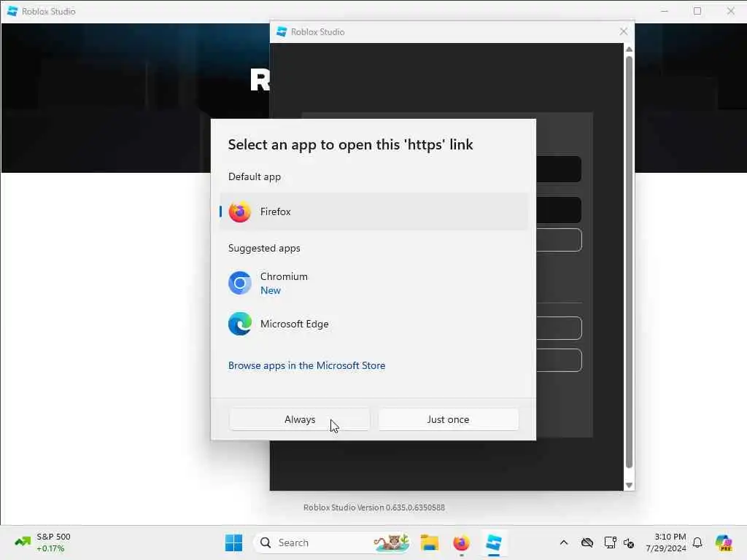
Task: Select Firefox as the default app
Action: (374, 211)
